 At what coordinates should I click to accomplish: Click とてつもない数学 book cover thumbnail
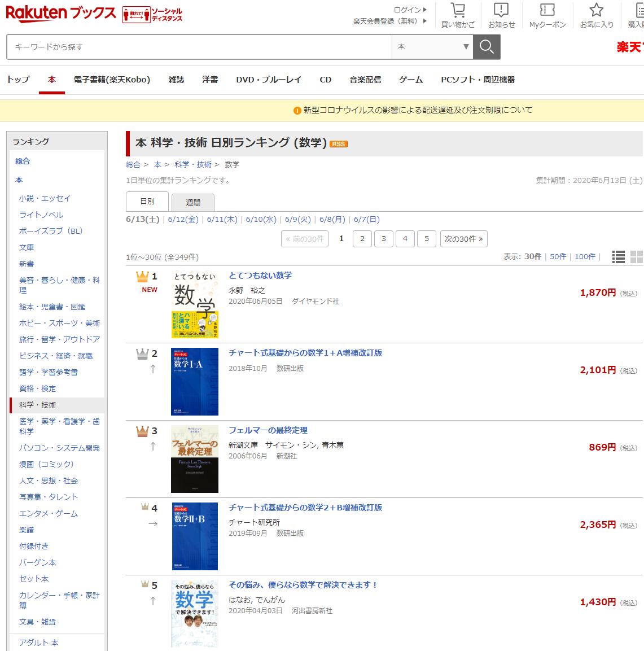tap(195, 304)
